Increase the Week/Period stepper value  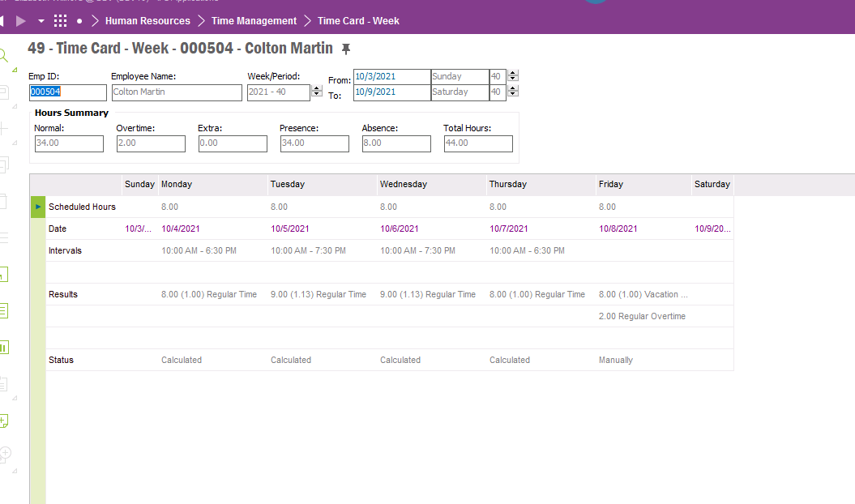[317, 88]
